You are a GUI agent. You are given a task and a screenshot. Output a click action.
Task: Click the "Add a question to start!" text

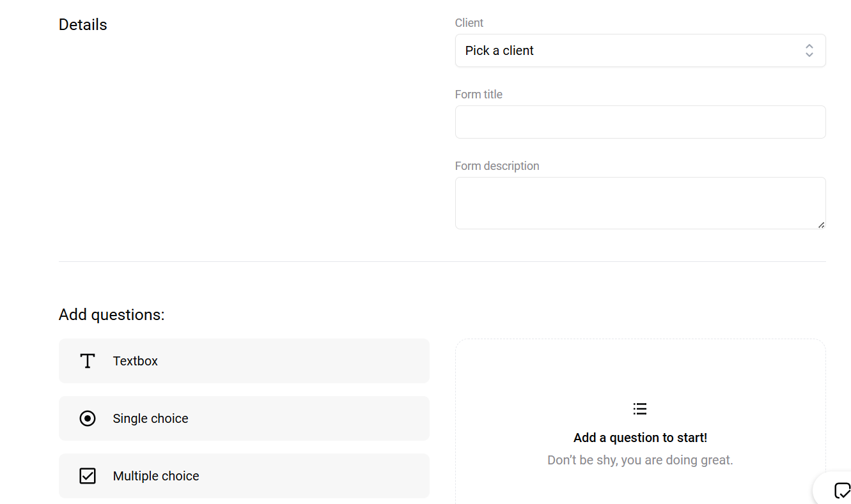(x=640, y=437)
